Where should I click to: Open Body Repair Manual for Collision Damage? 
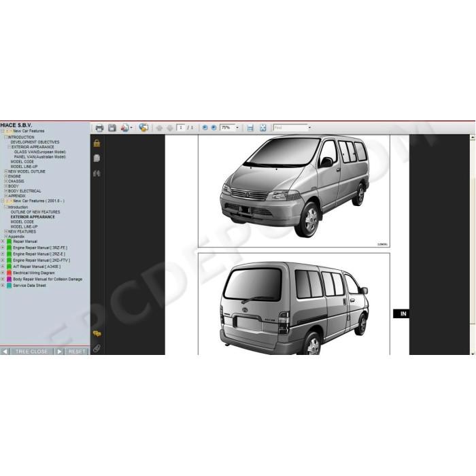pyautogui.click(x=48, y=279)
